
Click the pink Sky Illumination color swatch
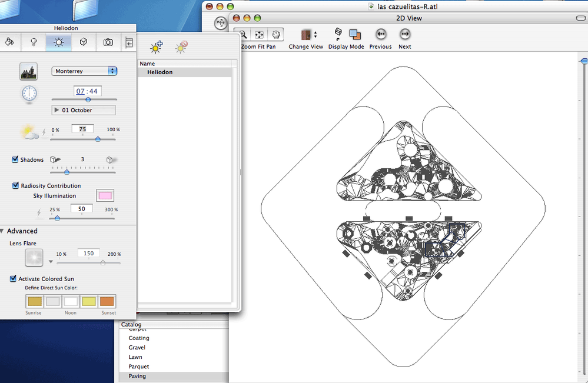pos(105,195)
